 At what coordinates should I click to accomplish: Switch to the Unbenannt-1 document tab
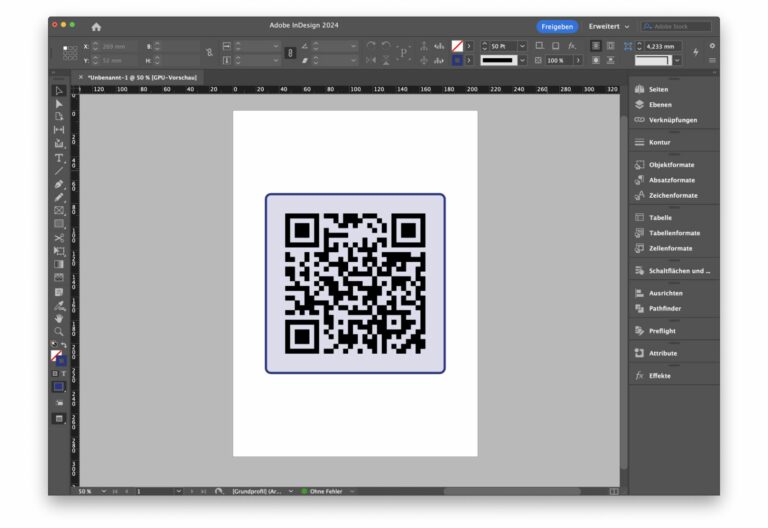(142, 77)
